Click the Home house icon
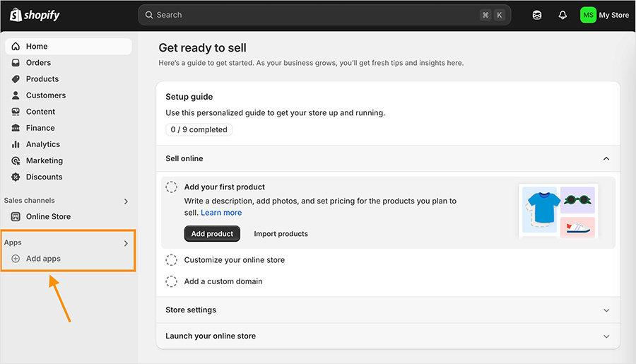This screenshot has height=364, width=636. 16,46
